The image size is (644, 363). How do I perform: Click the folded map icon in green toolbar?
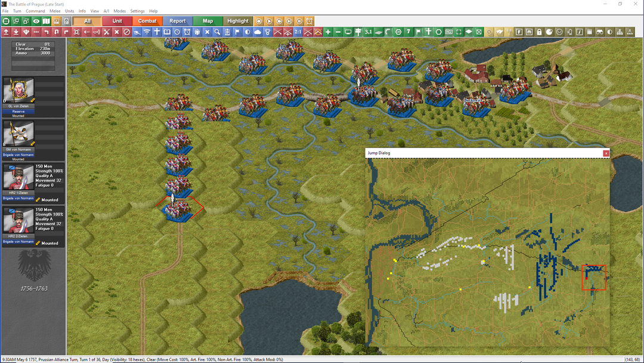tap(46, 21)
